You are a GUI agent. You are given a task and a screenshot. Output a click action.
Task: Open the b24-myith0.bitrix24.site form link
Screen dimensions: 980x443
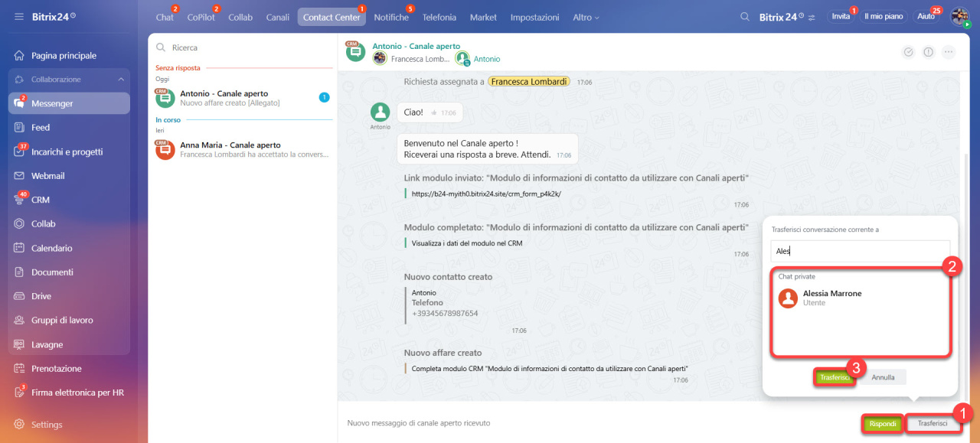click(x=486, y=194)
